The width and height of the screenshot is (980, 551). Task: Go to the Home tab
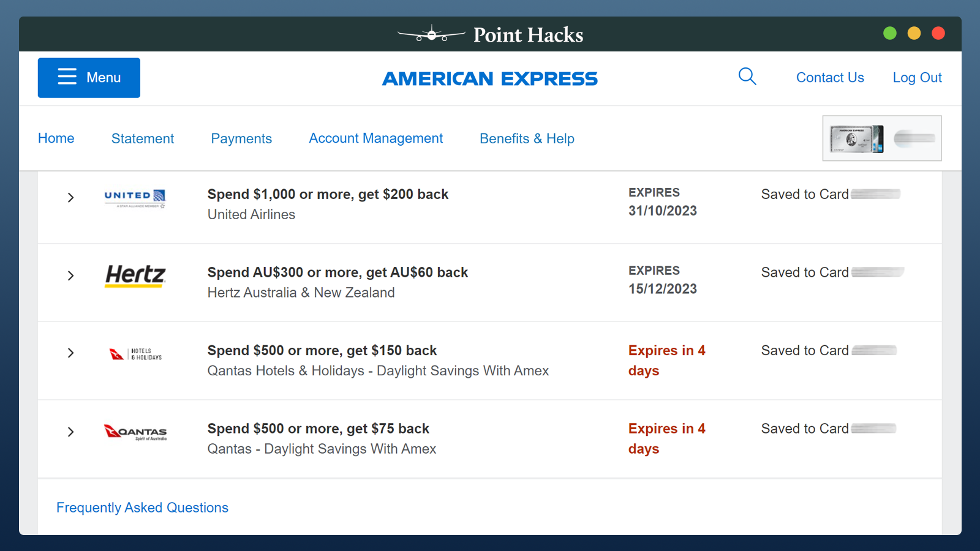tap(56, 138)
